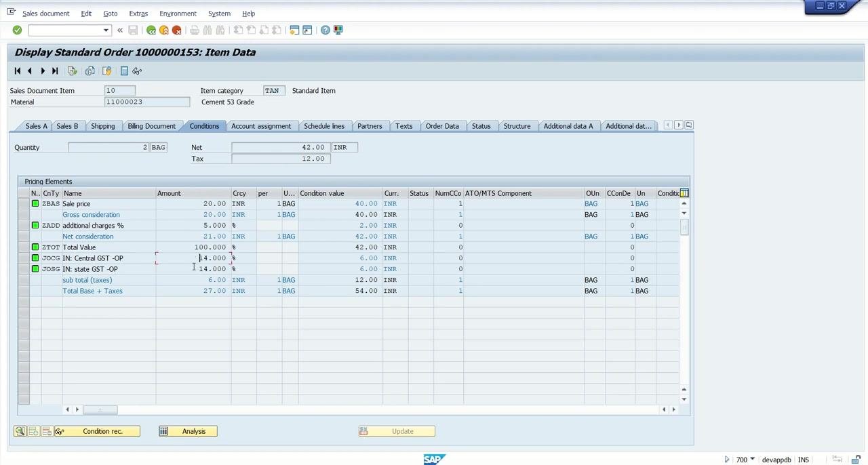This screenshot has height=465, width=868.
Task: Click the green Enter checkmark icon
Action: (x=17, y=30)
